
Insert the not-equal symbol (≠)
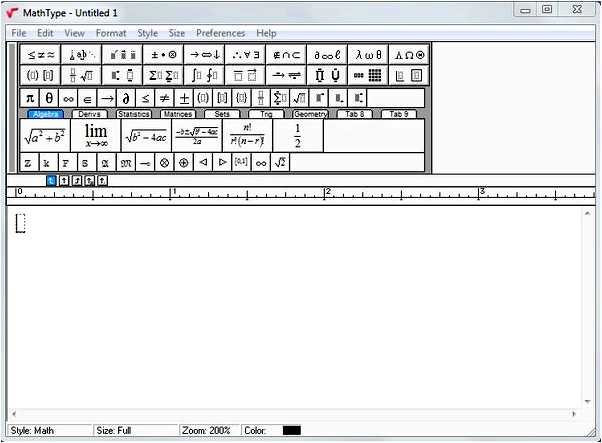165,98
